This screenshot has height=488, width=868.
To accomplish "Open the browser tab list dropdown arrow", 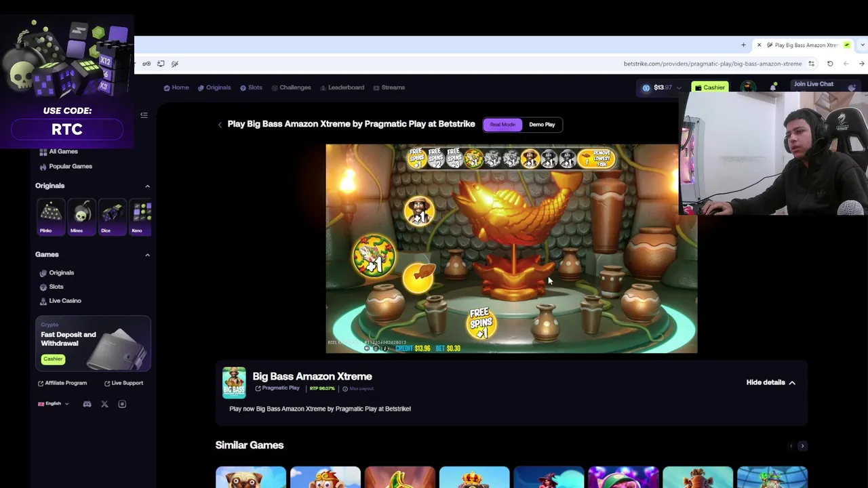I will point(863,45).
